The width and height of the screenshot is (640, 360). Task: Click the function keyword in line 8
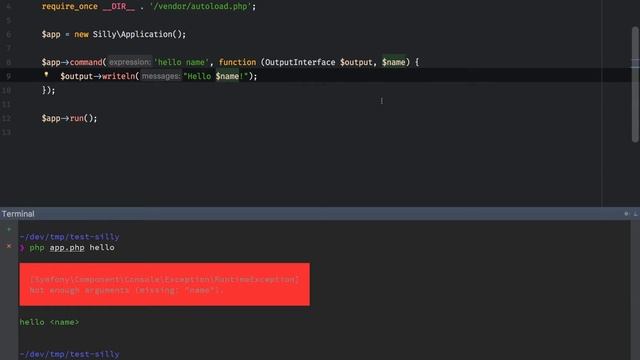tap(237, 62)
